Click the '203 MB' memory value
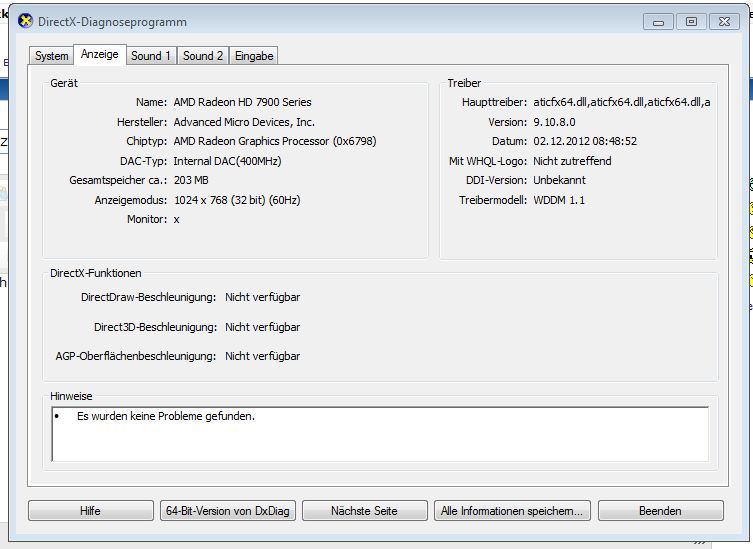 pos(191,180)
